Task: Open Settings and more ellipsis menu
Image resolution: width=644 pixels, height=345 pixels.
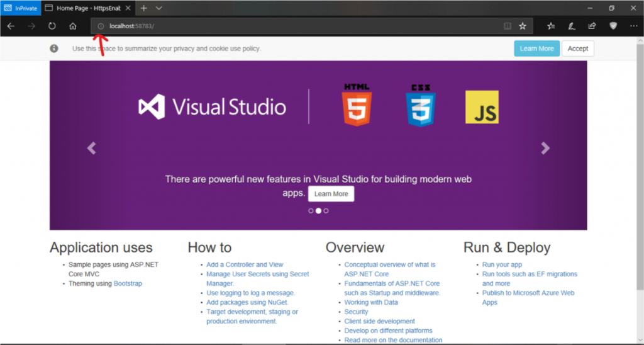Action: pos(634,26)
